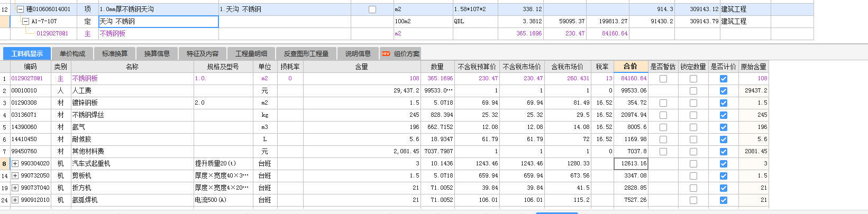Click row number 12 in the upper table
This screenshot has height=214, width=868.
point(5,10)
